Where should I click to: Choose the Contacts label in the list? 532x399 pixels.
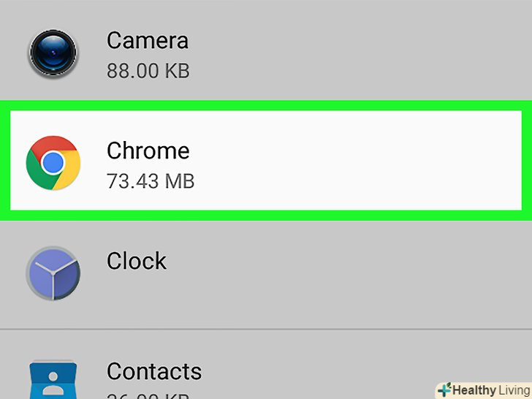pos(153,371)
